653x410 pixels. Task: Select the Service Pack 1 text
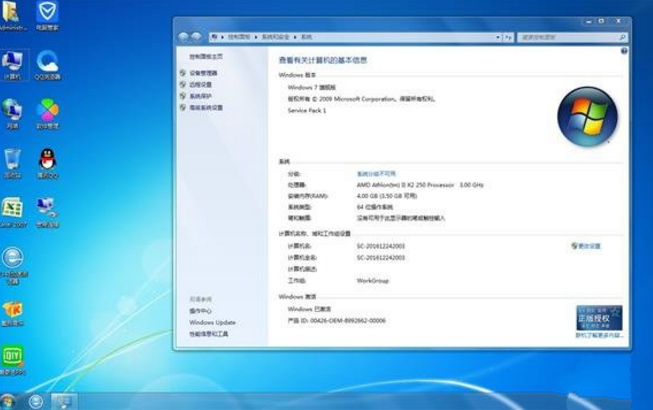(307, 111)
